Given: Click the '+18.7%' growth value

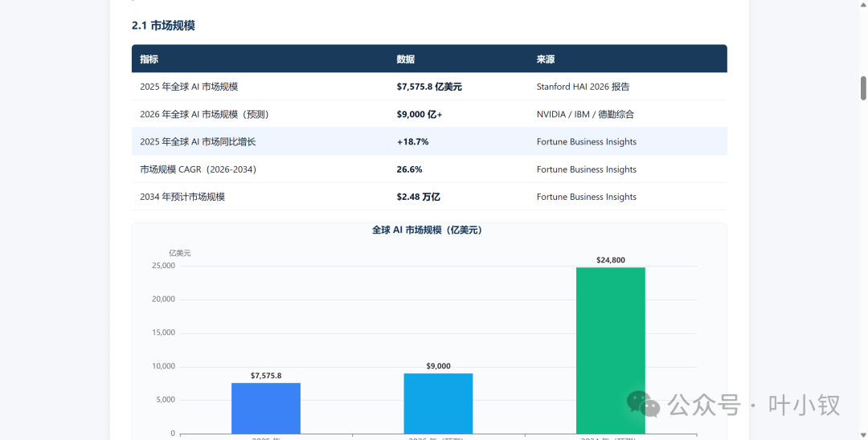Looking at the screenshot, I should 413,142.
